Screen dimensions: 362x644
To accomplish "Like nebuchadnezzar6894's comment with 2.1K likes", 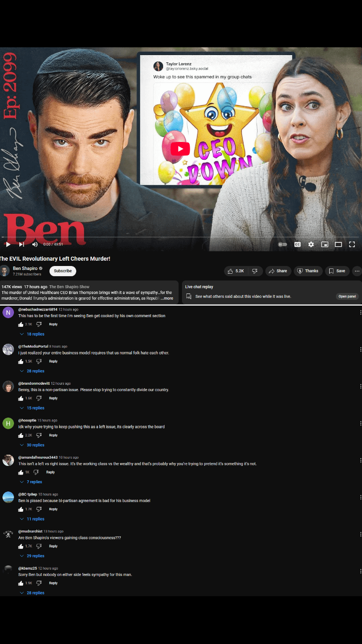I will 21,324.
